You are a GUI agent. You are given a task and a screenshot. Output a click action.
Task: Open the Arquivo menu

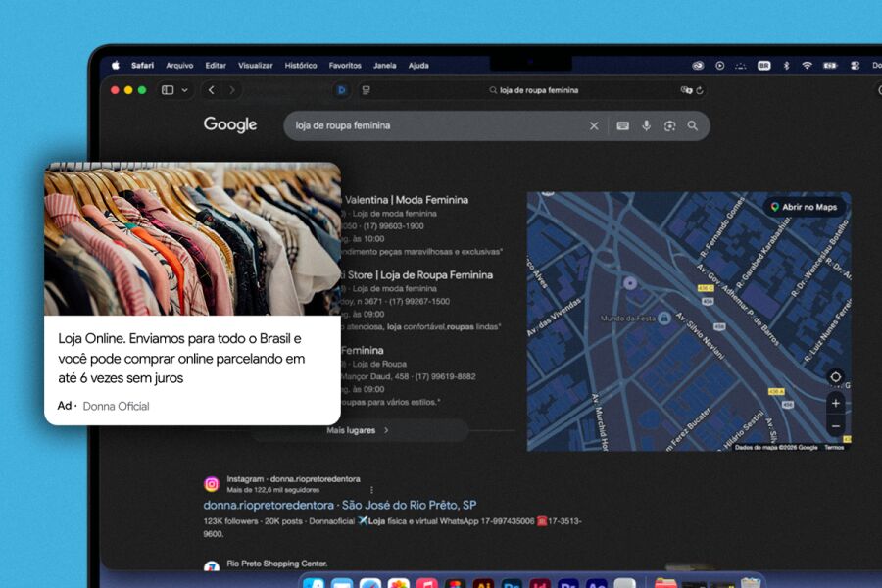(179, 66)
